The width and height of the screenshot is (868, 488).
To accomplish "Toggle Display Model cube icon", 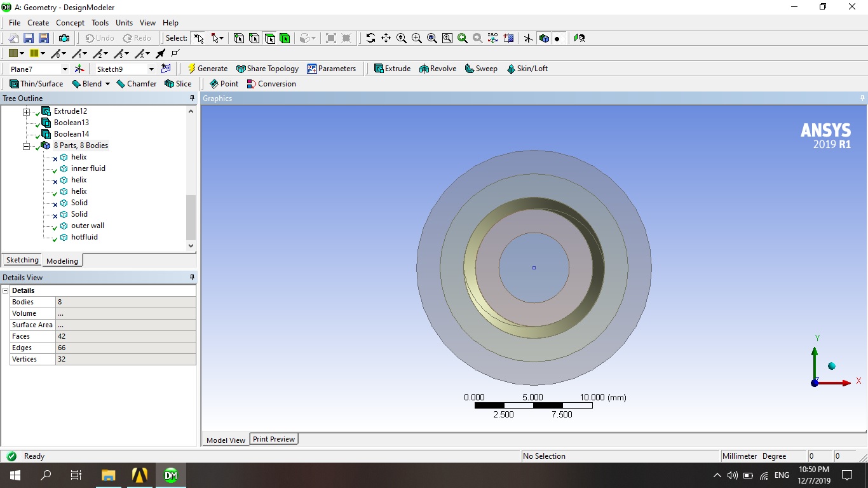I will click(x=543, y=38).
